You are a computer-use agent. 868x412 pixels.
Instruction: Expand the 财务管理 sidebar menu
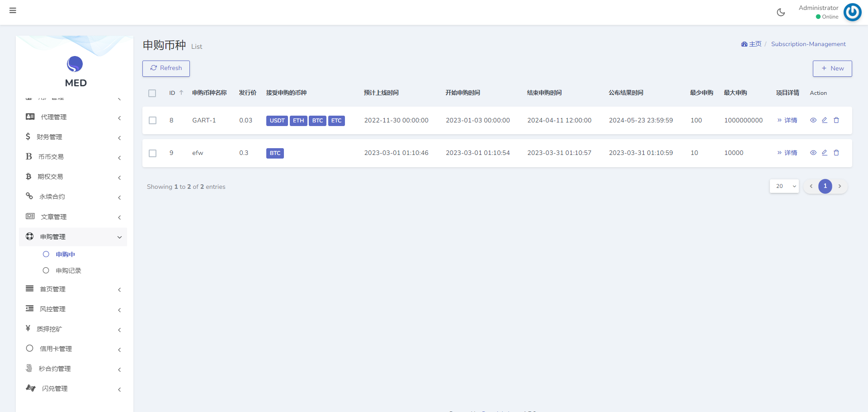pyautogui.click(x=72, y=137)
